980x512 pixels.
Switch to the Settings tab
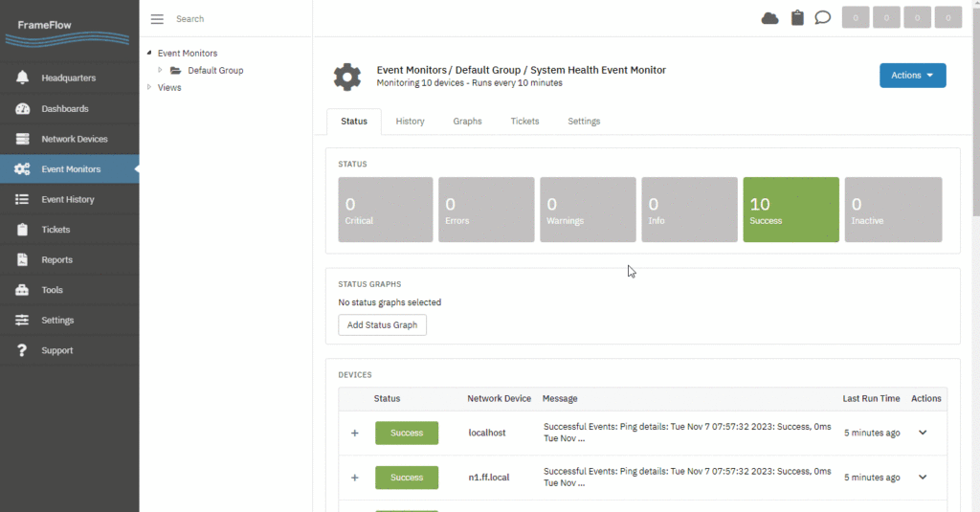click(x=584, y=122)
